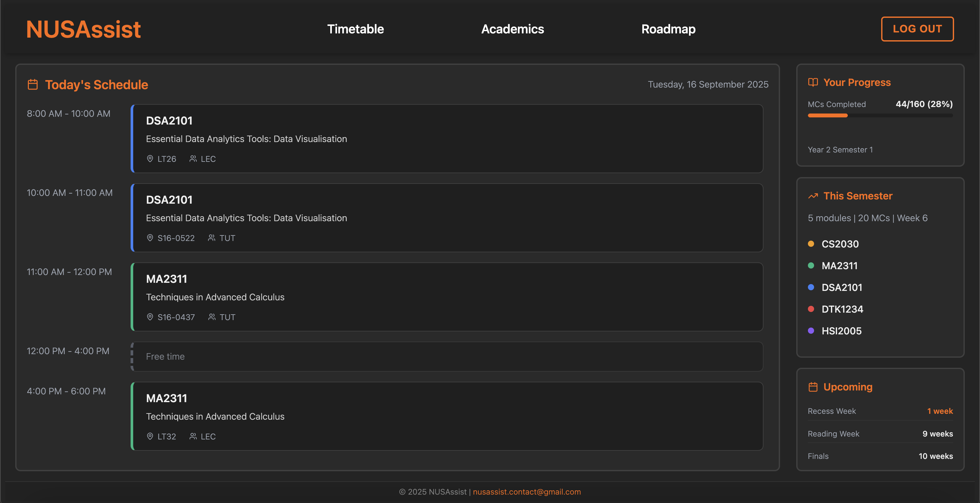This screenshot has width=980, height=503.
Task: Click the 44/160 (28%) value
Action: point(924,104)
